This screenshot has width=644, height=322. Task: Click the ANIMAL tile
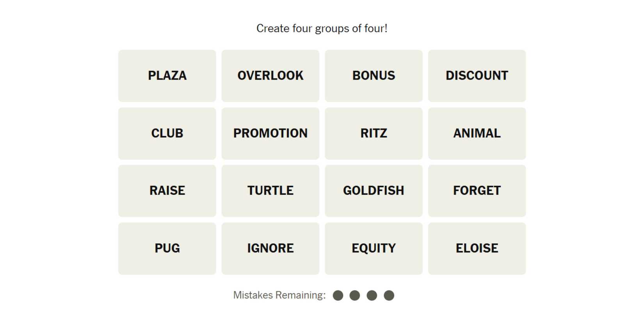click(477, 133)
